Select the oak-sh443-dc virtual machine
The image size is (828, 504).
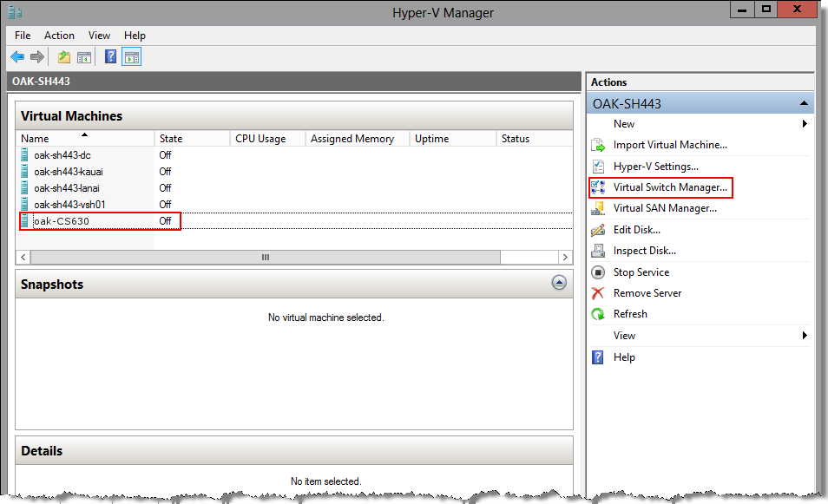62,154
